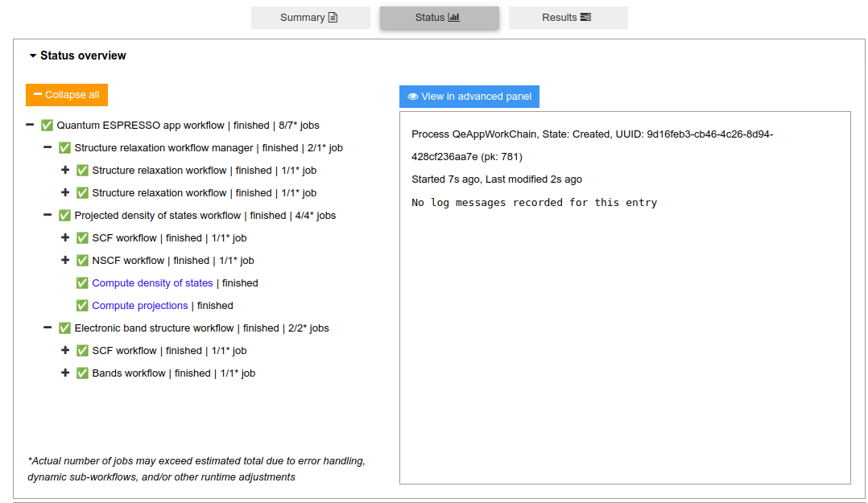Collapse the Status overview section
The height and width of the screenshot is (503, 868).
coord(77,56)
